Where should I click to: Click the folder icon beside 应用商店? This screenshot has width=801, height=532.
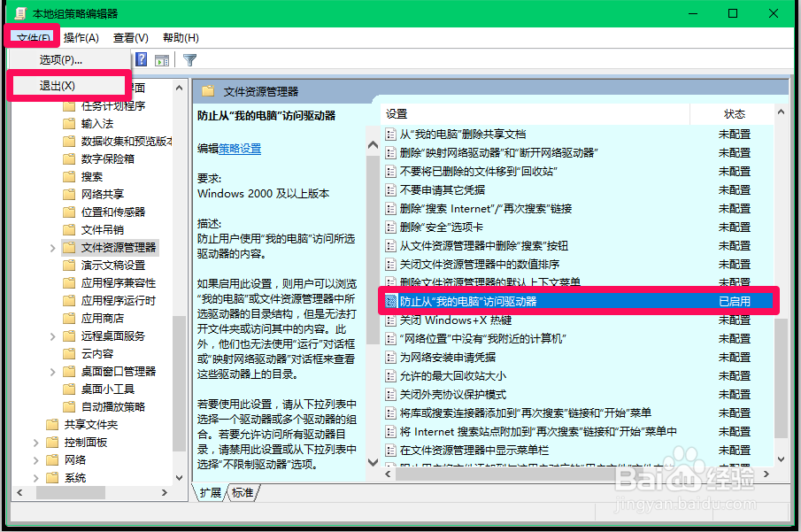pos(69,319)
